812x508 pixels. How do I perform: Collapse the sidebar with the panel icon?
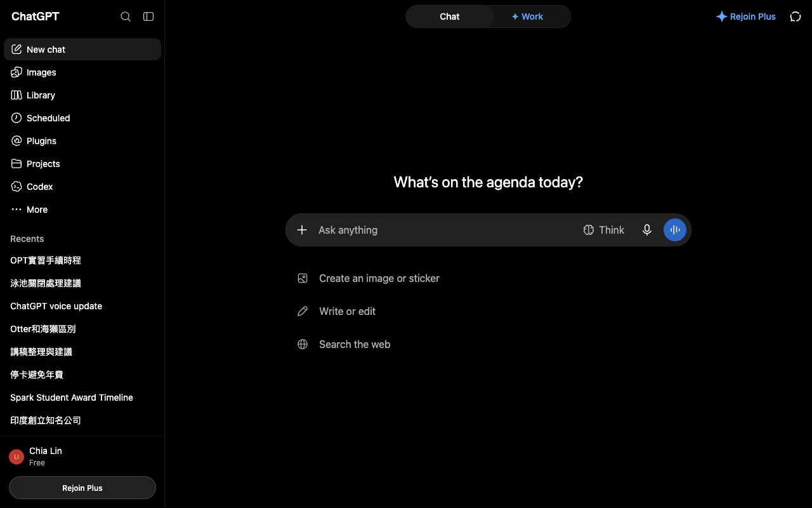click(148, 17)
